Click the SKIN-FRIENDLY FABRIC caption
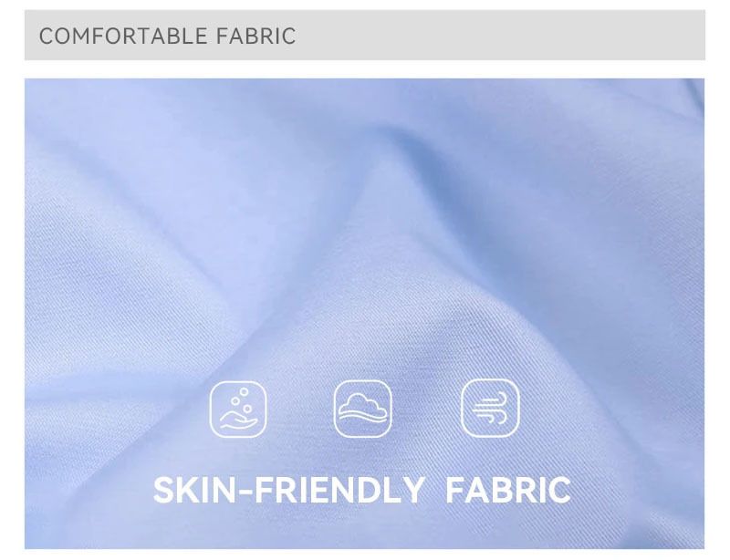 tap(361, 490)
